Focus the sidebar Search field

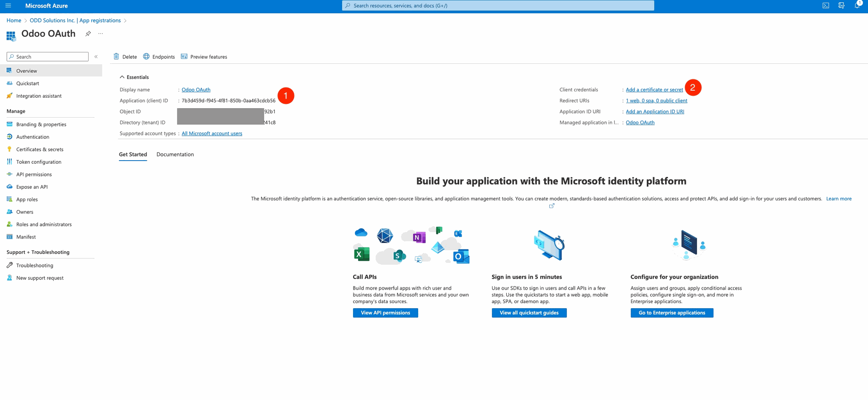point(47,57)
